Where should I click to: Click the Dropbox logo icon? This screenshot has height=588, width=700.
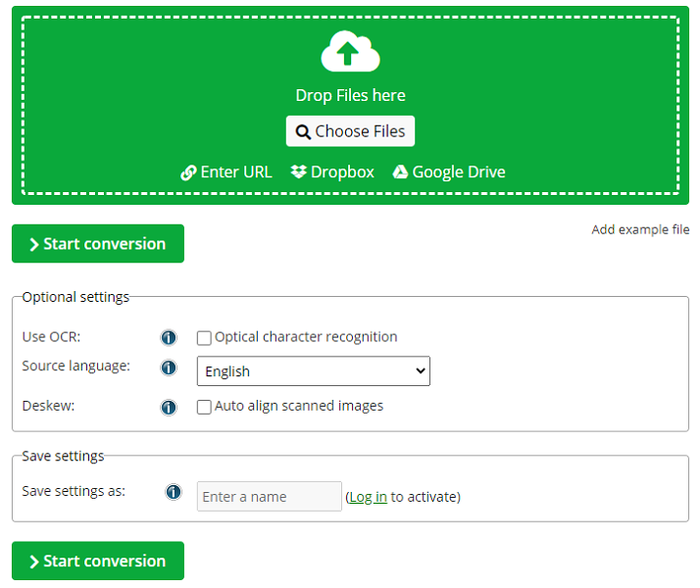[x=299, y=172]
